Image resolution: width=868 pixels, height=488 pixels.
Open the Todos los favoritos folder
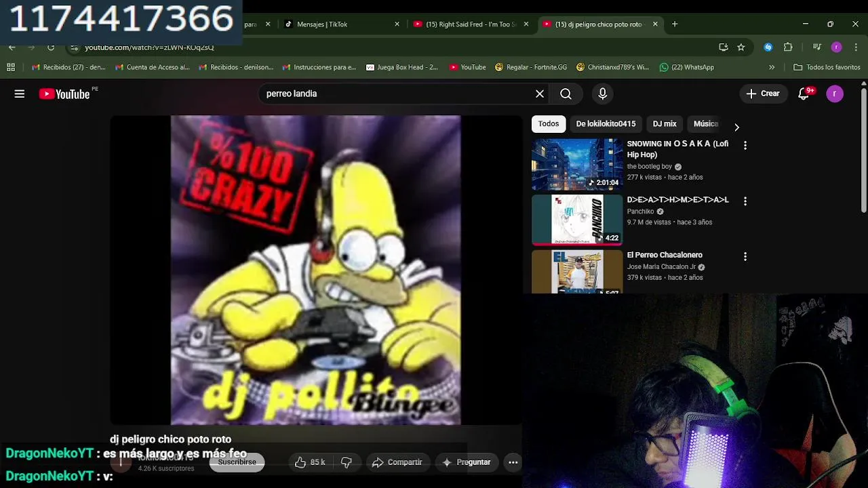827,67
